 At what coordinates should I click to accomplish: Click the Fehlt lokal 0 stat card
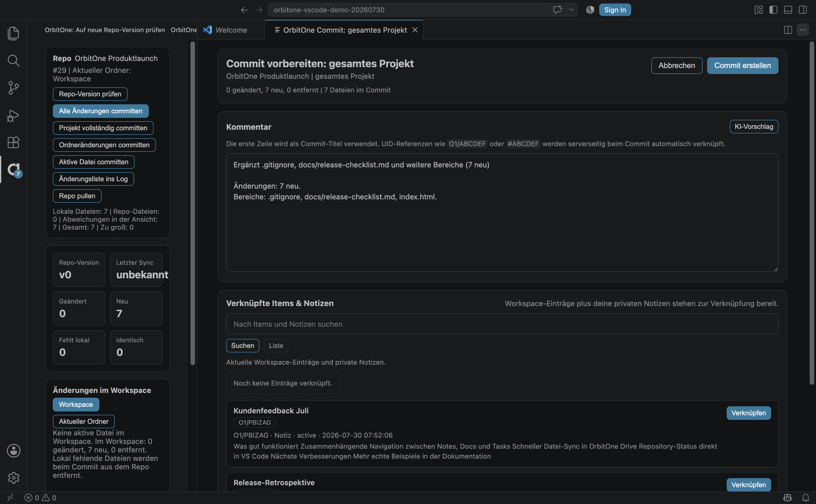pos(79,347)
